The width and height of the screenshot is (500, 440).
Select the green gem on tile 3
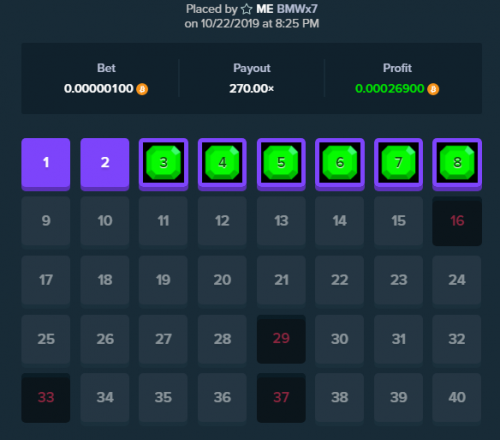163,162
